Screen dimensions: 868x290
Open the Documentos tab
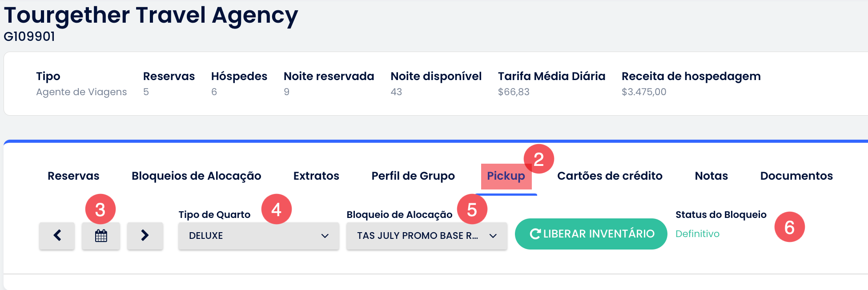tap(796, 176)
